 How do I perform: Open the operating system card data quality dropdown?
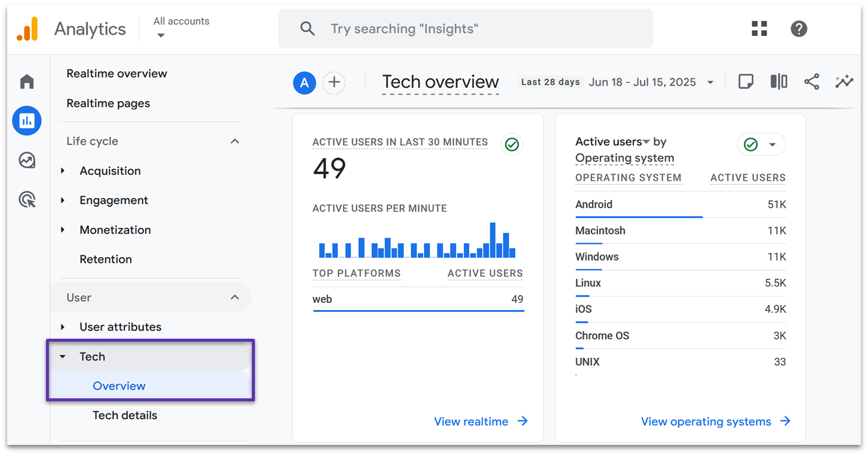[x=762, y=144]
